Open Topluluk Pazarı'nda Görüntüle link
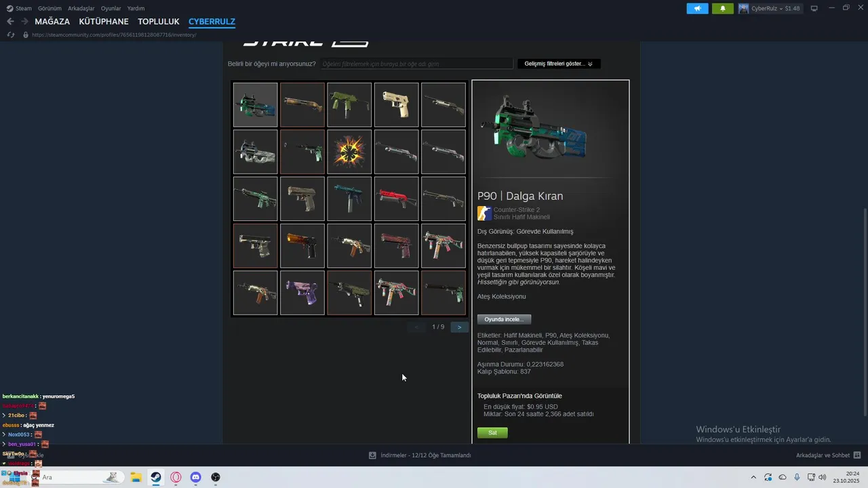Screen dimensions: 868x488 (519, 396)
